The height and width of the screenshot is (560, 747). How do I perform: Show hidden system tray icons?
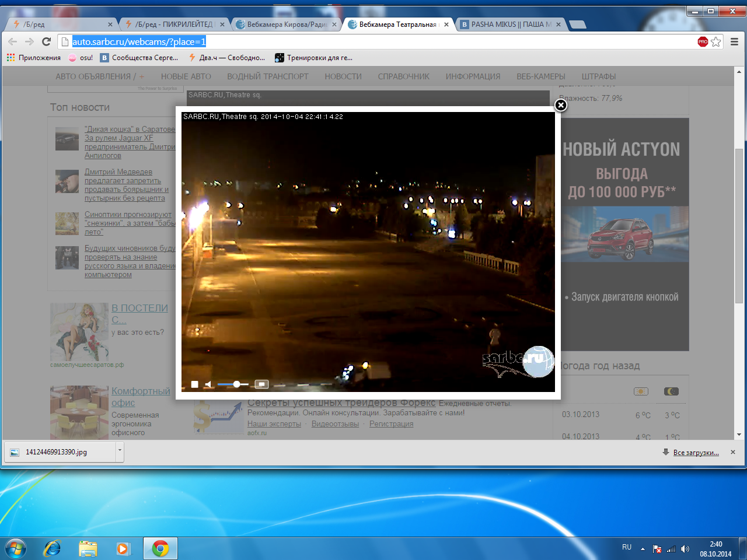click(x=643, y=549)
